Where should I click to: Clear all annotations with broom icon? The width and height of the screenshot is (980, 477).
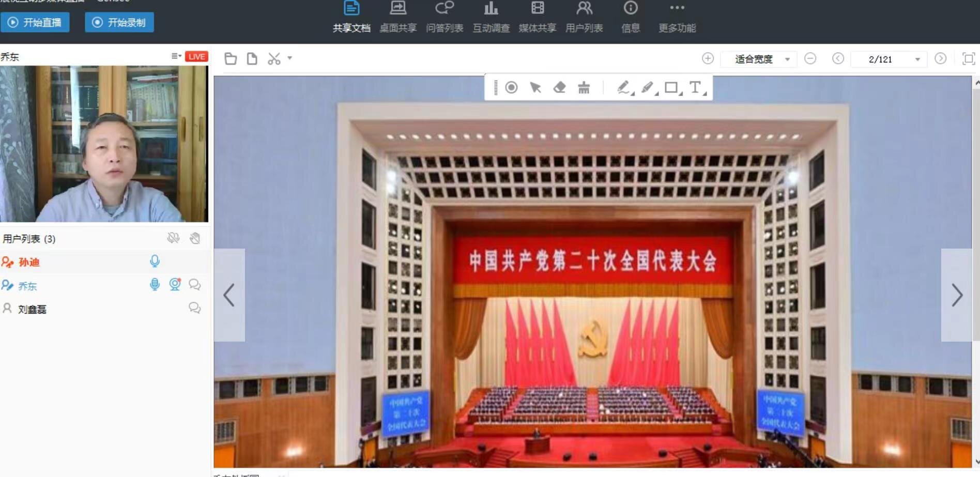pyautogui.click(x=584, y=87)
